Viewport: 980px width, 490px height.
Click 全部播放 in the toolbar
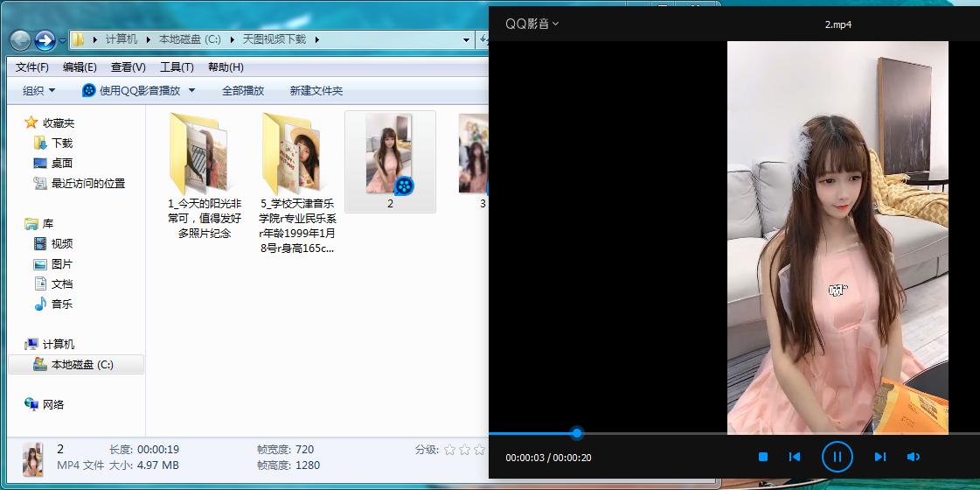pyautogui.click(x=243, y=91)
